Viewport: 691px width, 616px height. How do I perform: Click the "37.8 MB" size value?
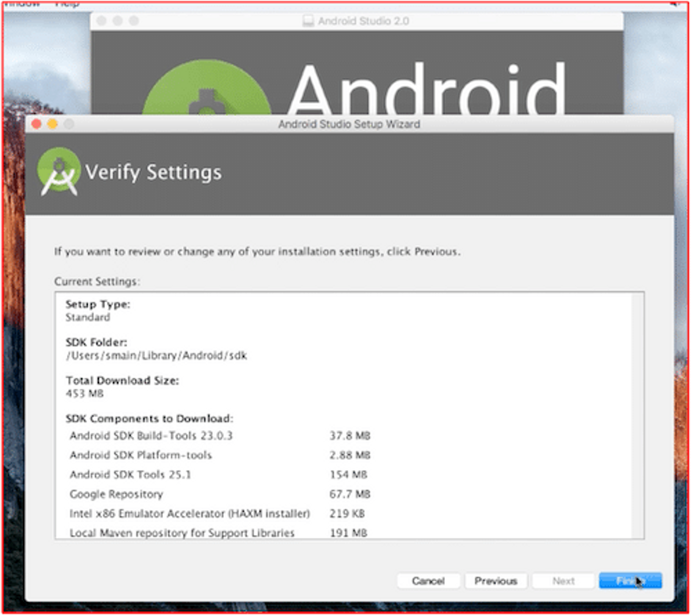[x=350, y=436]
